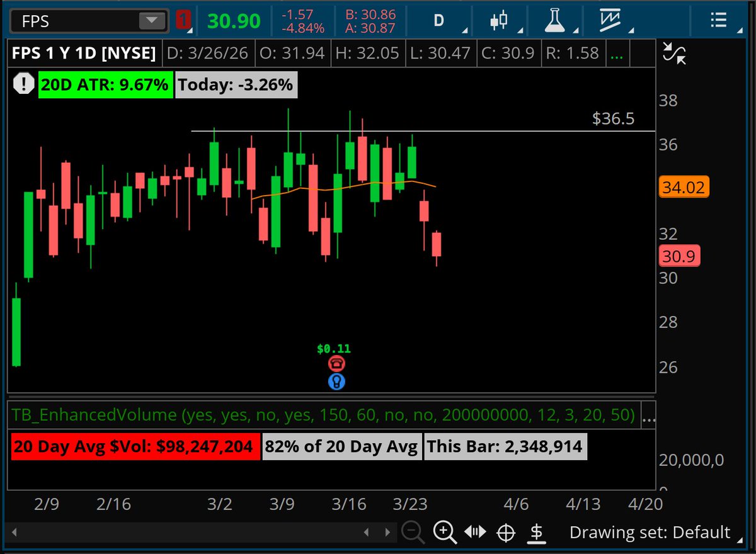This screenshot has width=756, height=554.
Task: Click the O: 31.94 open readout
Action: pos(292,54)
